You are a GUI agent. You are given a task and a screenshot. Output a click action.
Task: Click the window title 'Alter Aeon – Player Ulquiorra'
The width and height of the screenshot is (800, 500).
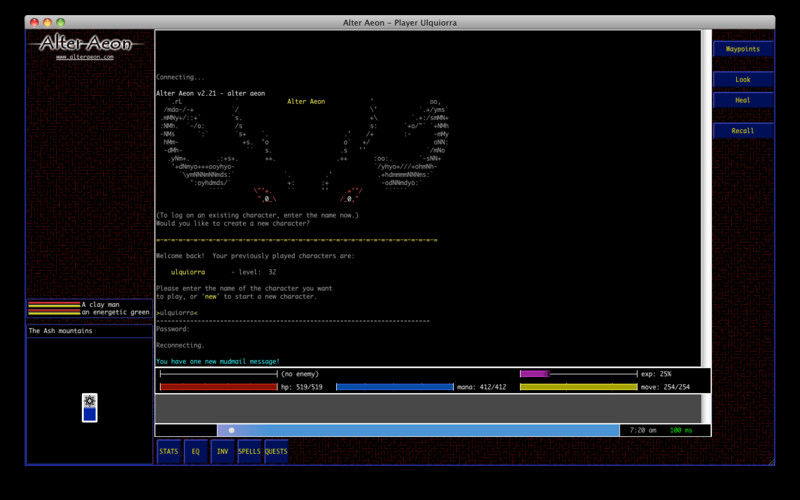(x=399, y=23)
